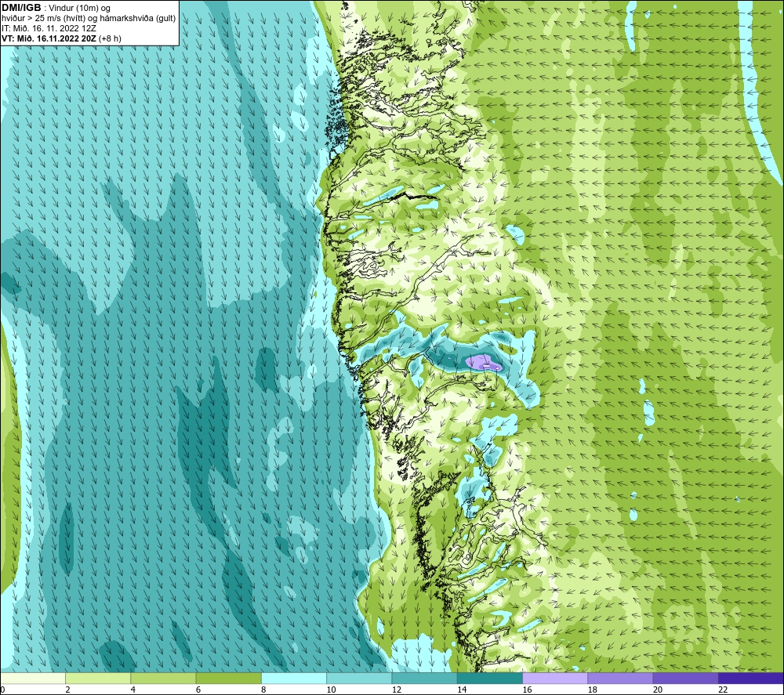The image size is (784, 695).
Task: Click the scale label "4"
Action: pyautogui.click(x=133, y=690)
